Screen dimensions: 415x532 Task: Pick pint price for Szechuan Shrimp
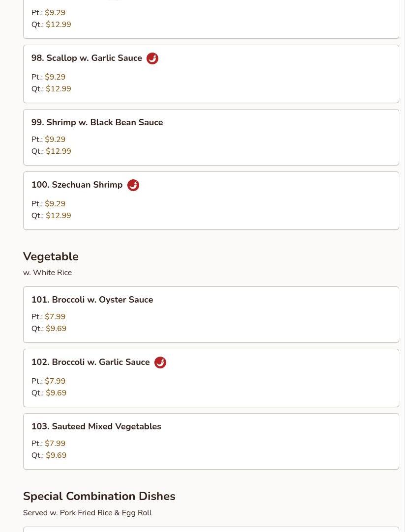click(55, 204)
